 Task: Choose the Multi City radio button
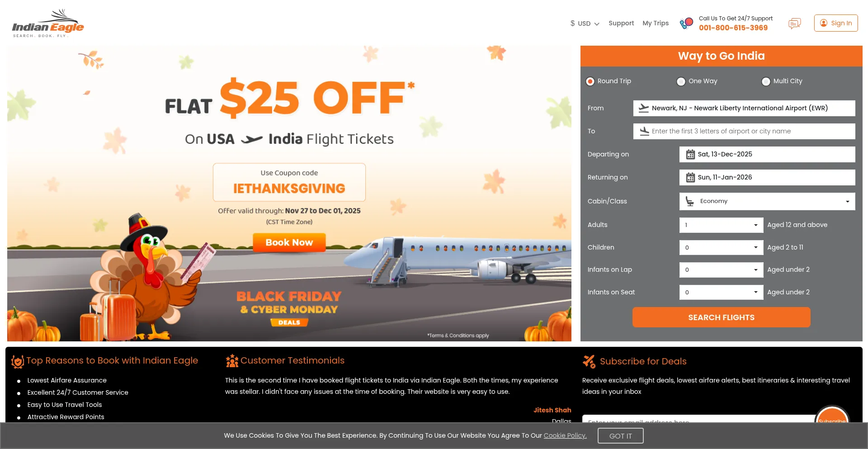[766, 81]
